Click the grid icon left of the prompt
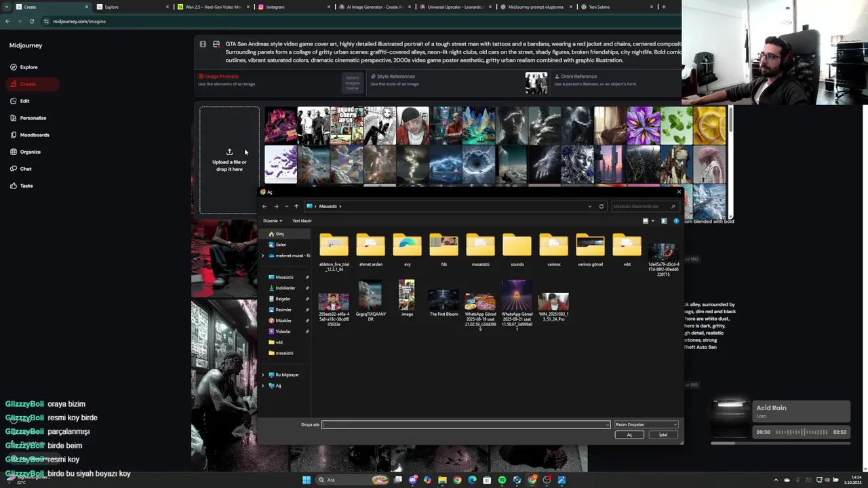The width and height of the screenshot is (868, 488). pyautogui.click(x=203, y=44)
